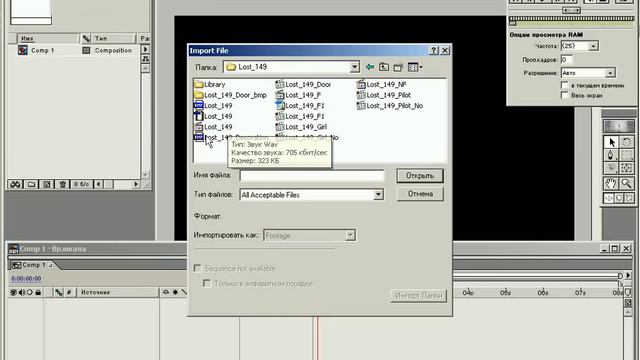Image resolution: width=640 pixels, height=360 pixels.
Task: Click the lock column icon in timeline
Action: click(38, 292)
